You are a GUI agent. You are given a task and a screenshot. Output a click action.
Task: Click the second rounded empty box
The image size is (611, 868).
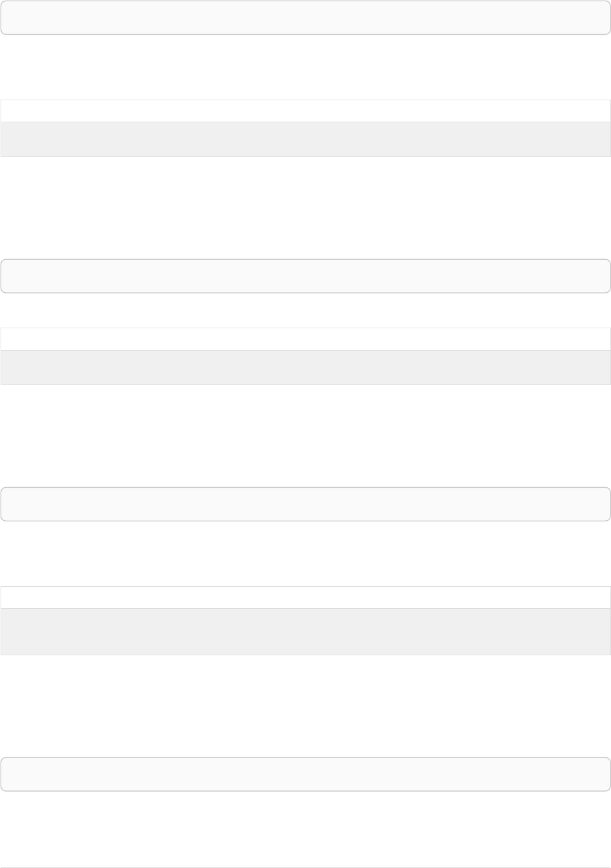click(305, 276)
